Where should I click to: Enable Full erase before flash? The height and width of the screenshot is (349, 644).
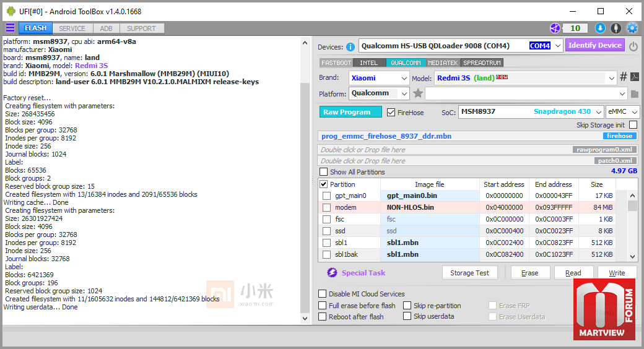(x=323, y=306)
